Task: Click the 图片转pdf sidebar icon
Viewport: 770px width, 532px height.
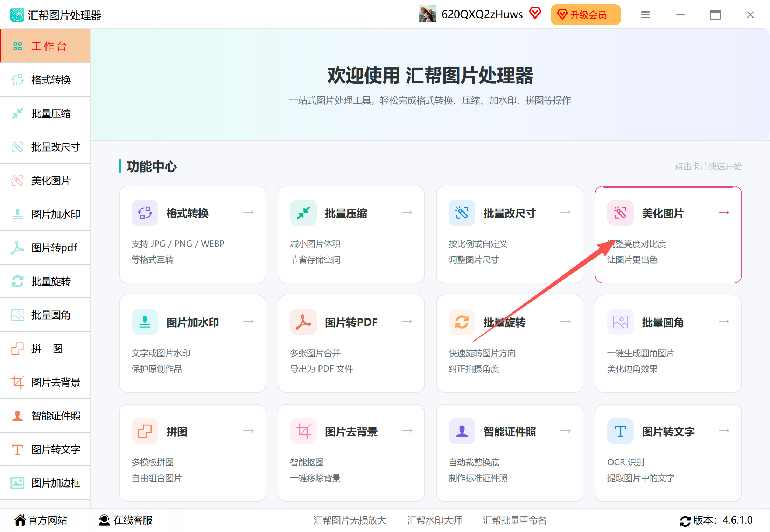Action: (17, 248)
